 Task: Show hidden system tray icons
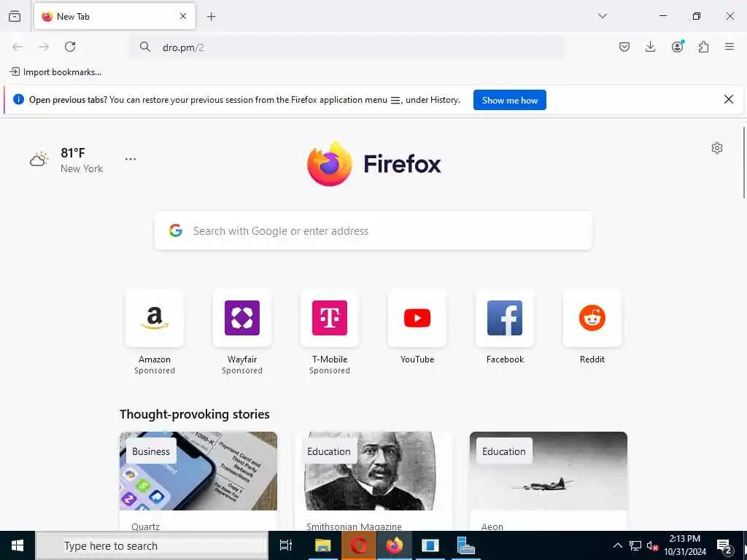(617, 545)
